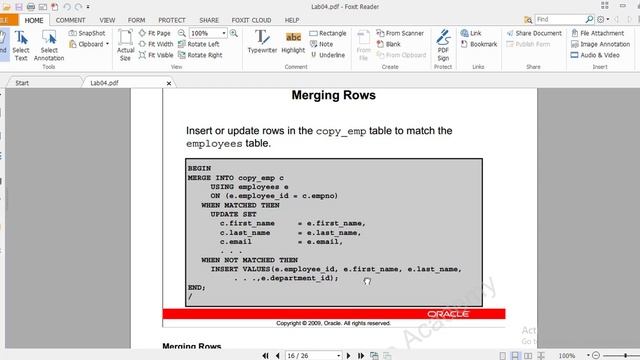The image size is (640, 360).
Task: Open the quick access toolbar customize arrow
Action: tap(88, 7)
